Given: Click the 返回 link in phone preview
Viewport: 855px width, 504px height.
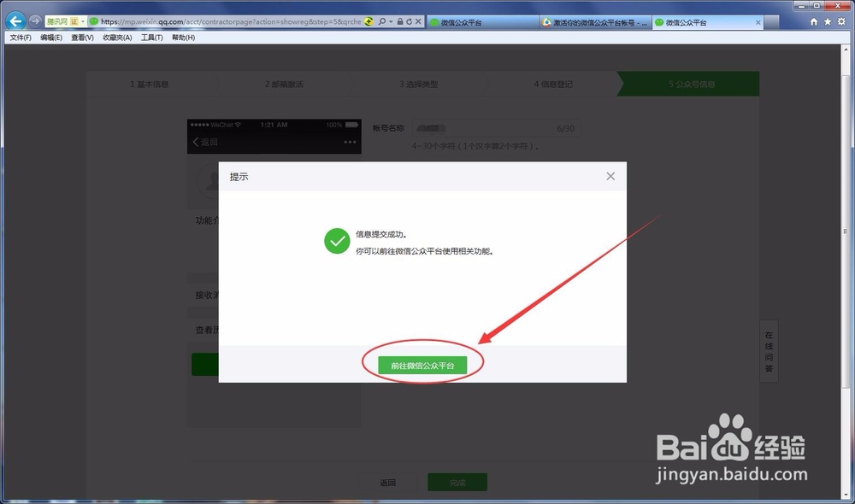Looking at the screenshot, I should click(x=205, y=142).
